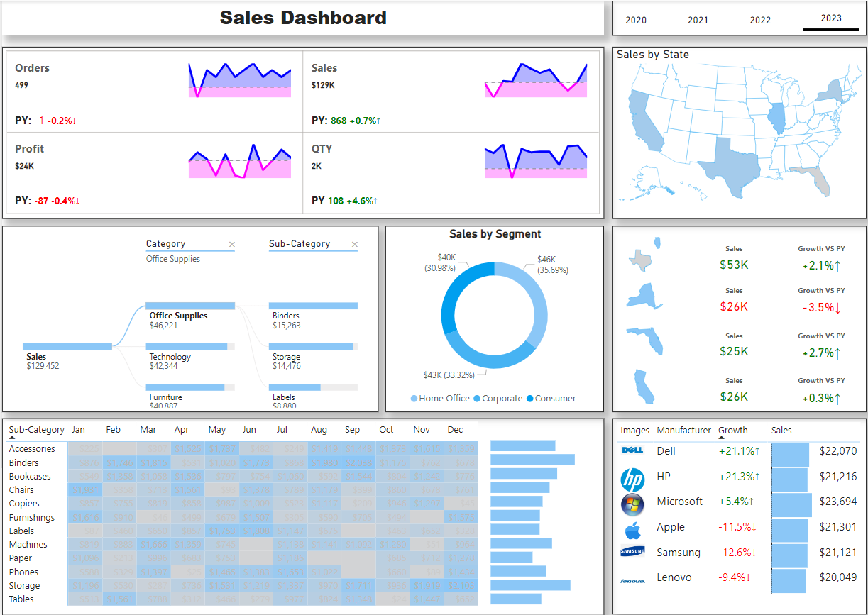The height and width of the screenshot is (615, 868).
Task: Select Illinois on the Sales by State map
Action: [778, 118]
